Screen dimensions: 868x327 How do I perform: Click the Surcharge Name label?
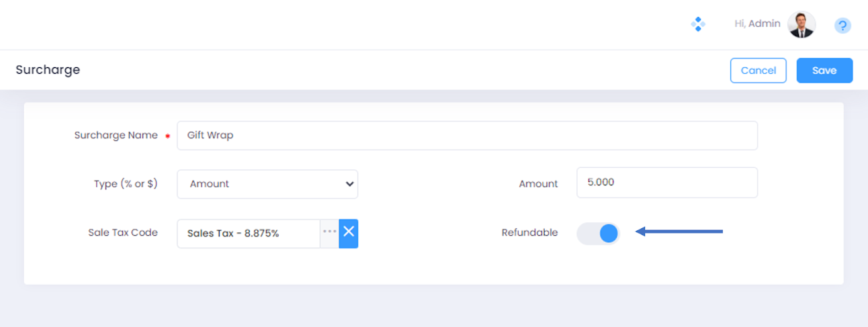tap(116, 135)
